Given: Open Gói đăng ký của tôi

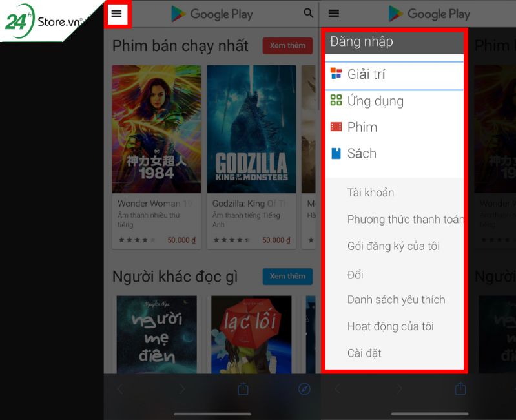Looking at the screenshot, I should tap(394, 246).
